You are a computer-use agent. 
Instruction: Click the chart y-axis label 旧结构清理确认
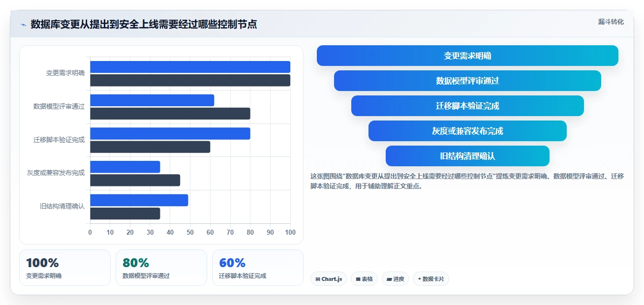(x=62, y=206)
